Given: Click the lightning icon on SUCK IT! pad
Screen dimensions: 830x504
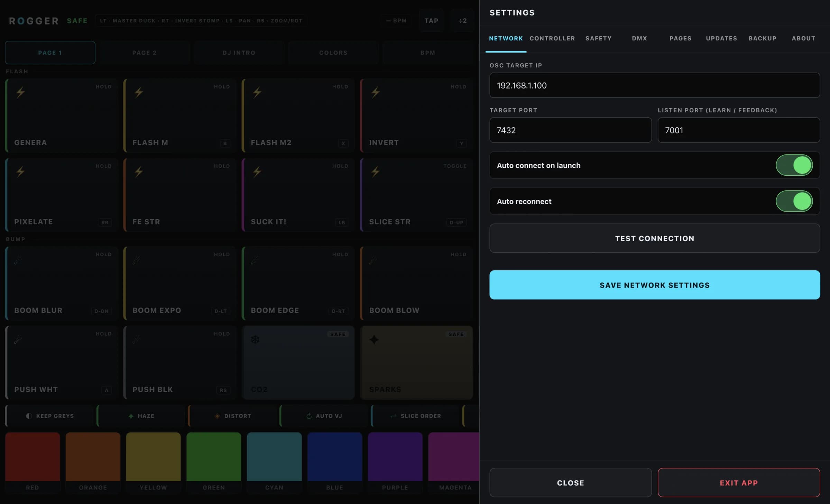Looking at the screenshot, I should pos(257,171).
